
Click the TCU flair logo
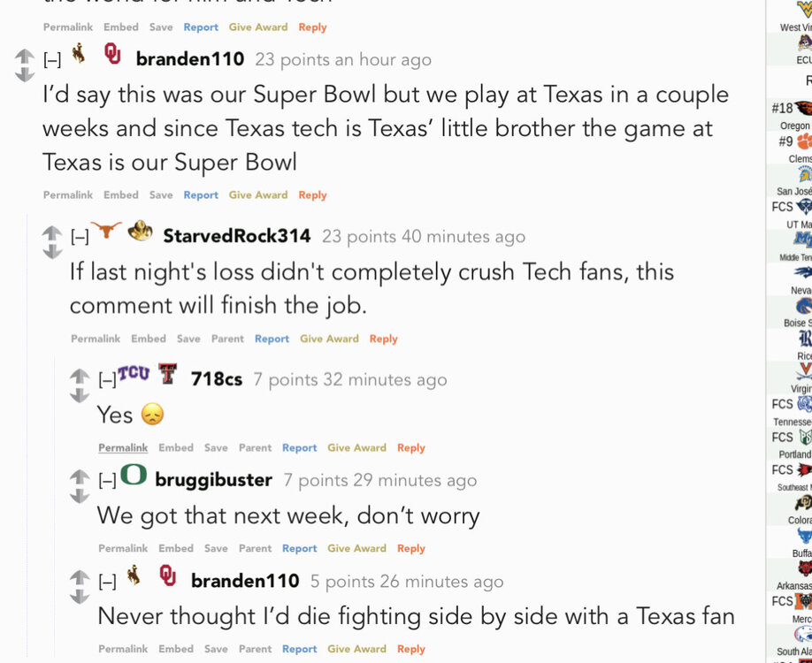coord(134,374)
